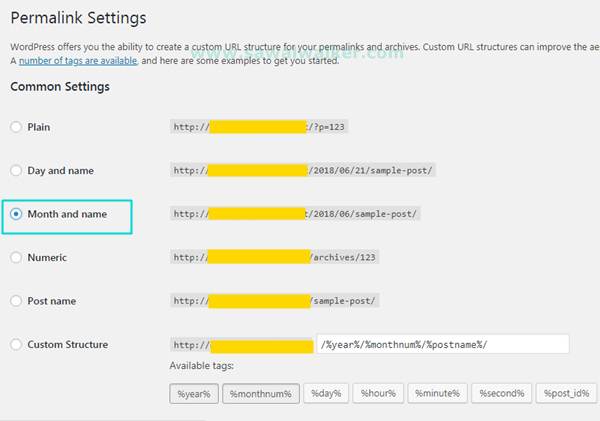The image size is (600, 421).
Task: Pick the Numeric permalink option
Action: (16, 257)
